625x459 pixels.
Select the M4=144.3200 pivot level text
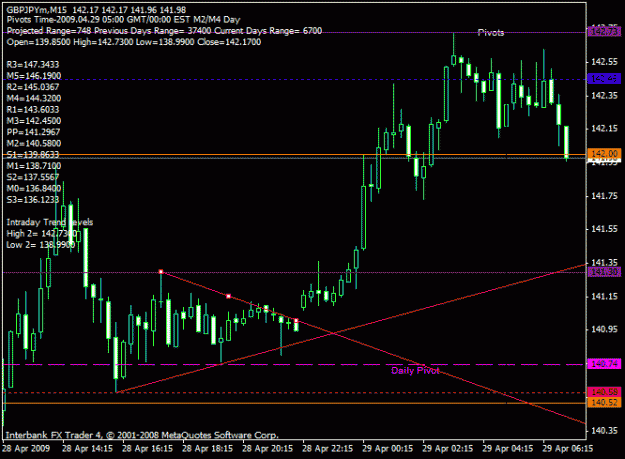point(34,98)
